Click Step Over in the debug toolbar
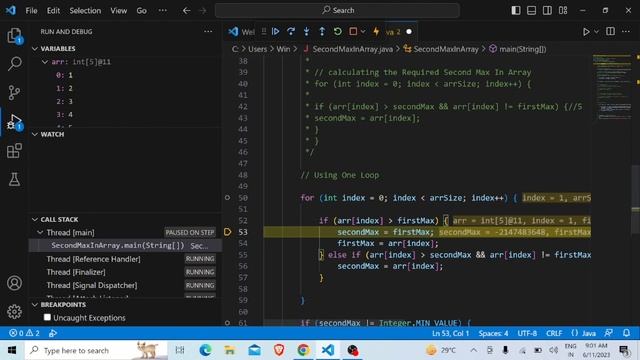The image size is (640, 360). click(291, 31)
